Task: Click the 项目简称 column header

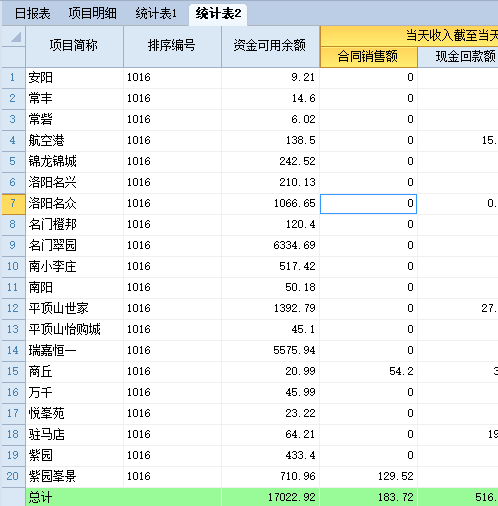Action: coord(74,46)
